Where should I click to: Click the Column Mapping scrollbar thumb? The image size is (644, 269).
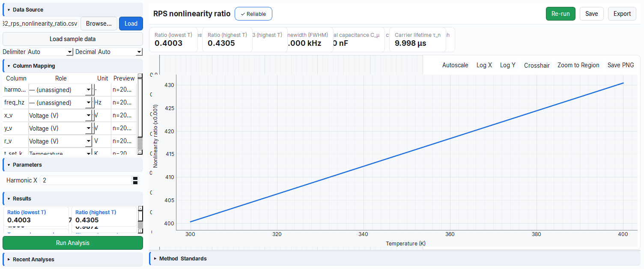tap(140, 109)
